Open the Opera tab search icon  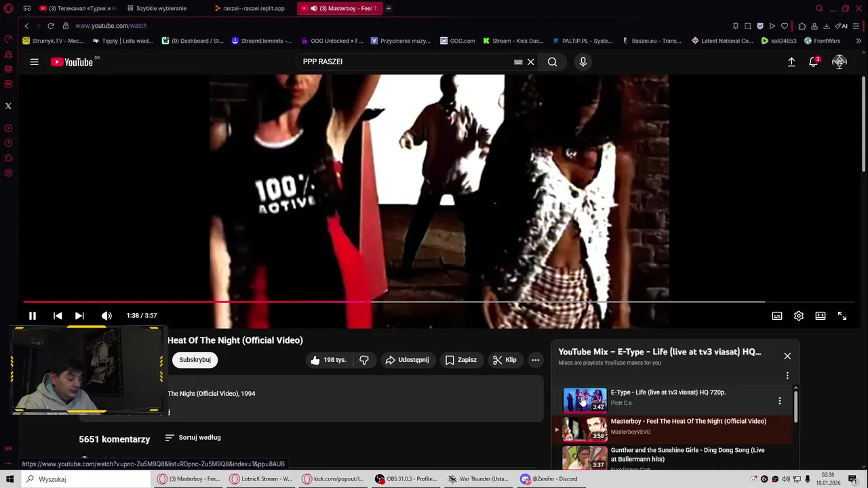(x=819, y=8)
